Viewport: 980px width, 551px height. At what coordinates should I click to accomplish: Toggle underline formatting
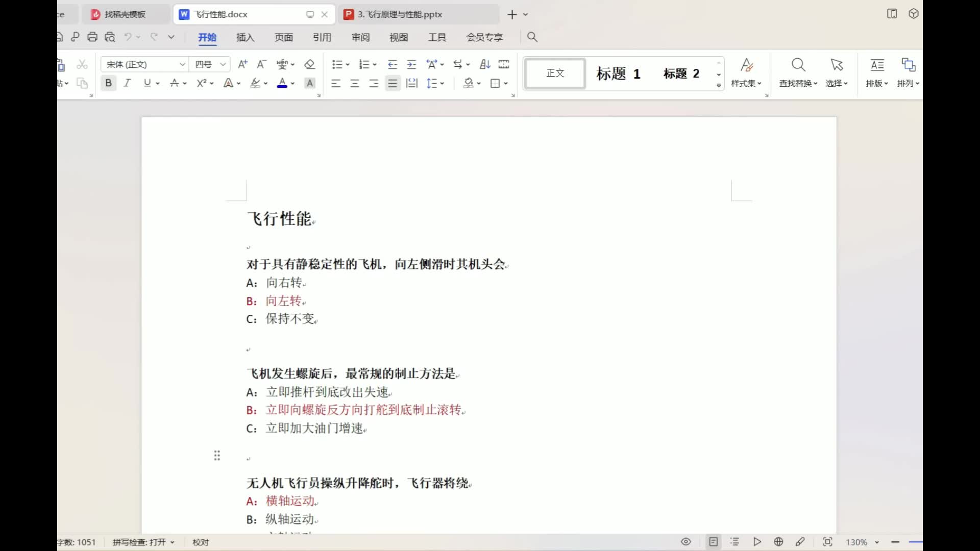148,83
